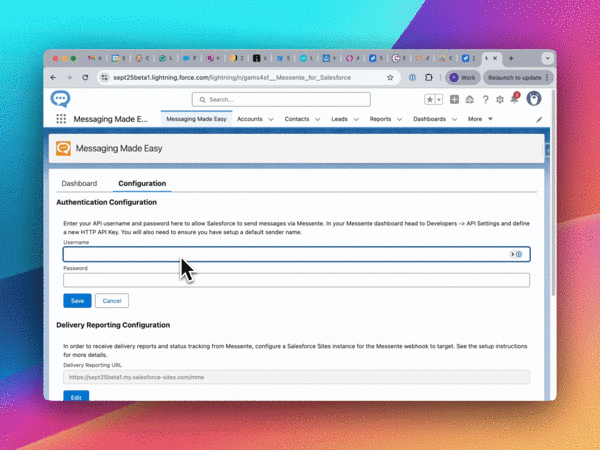Expand the Contacts tab dropdown chevron
The height and width of the screenshot is (450, 600).
[318, 119]
